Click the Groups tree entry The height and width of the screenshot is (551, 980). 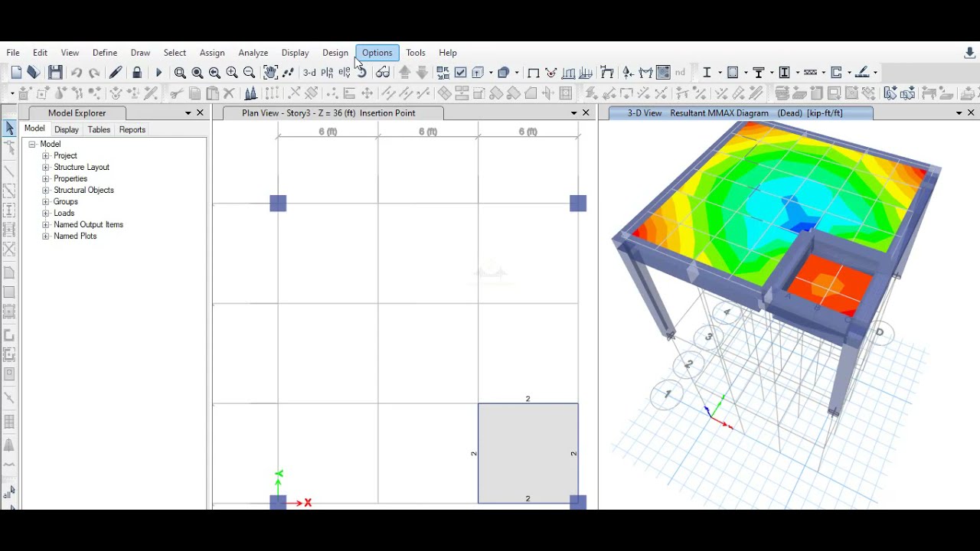66,202
